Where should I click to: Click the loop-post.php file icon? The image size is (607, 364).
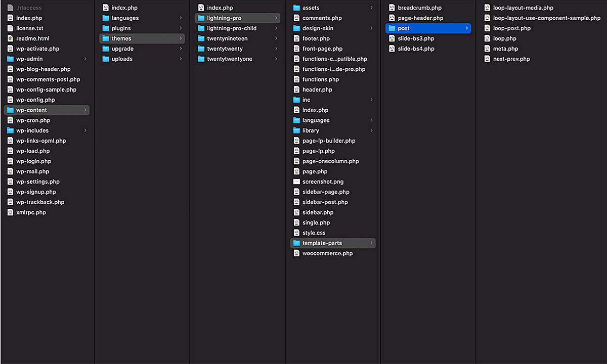[x=487, y=28]
